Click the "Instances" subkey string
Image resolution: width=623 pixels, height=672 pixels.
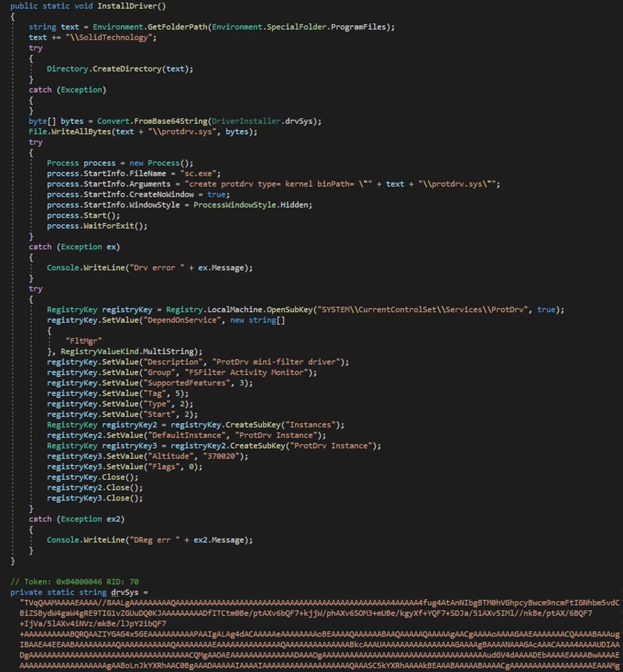coord(310,425)
